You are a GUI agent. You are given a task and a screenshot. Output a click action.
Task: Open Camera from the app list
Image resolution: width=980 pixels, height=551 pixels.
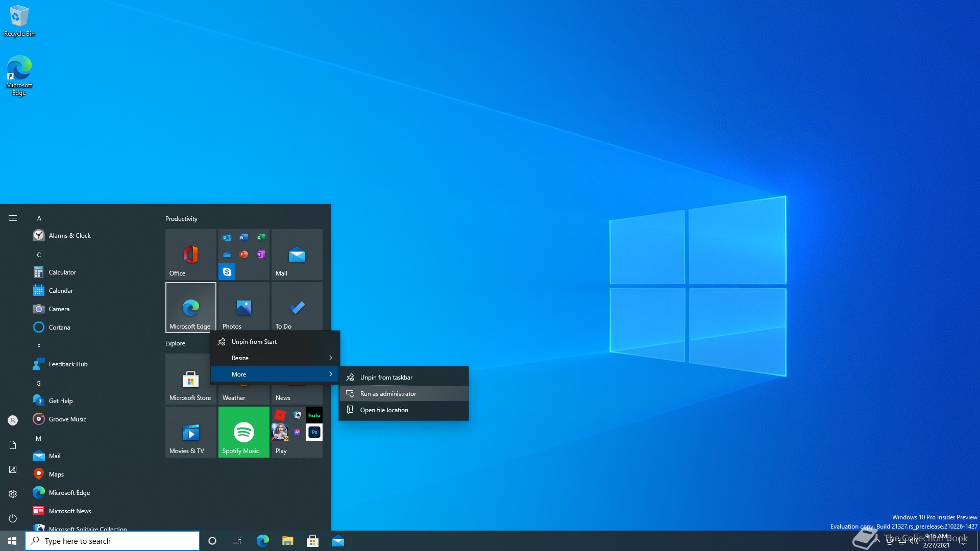click(x=92, y=309)
